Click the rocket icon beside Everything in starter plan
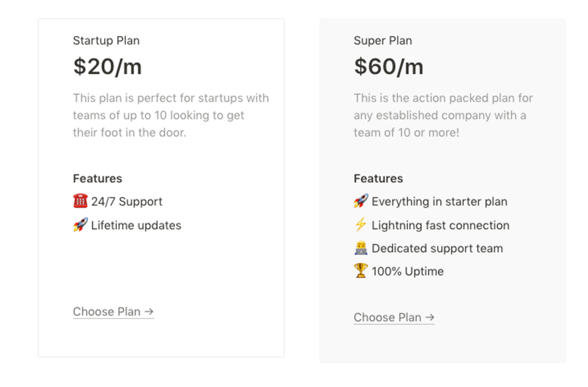This screenshot has height=387, width=588. pos(360,201)
